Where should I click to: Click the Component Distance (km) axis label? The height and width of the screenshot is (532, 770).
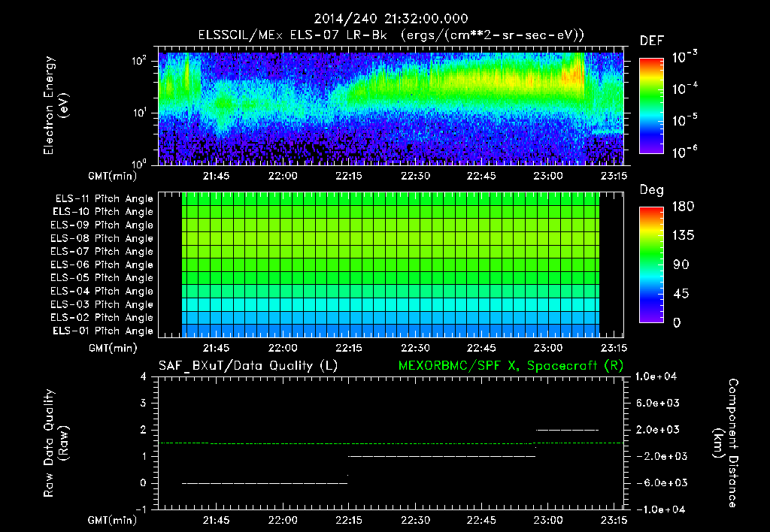[726, 443]
